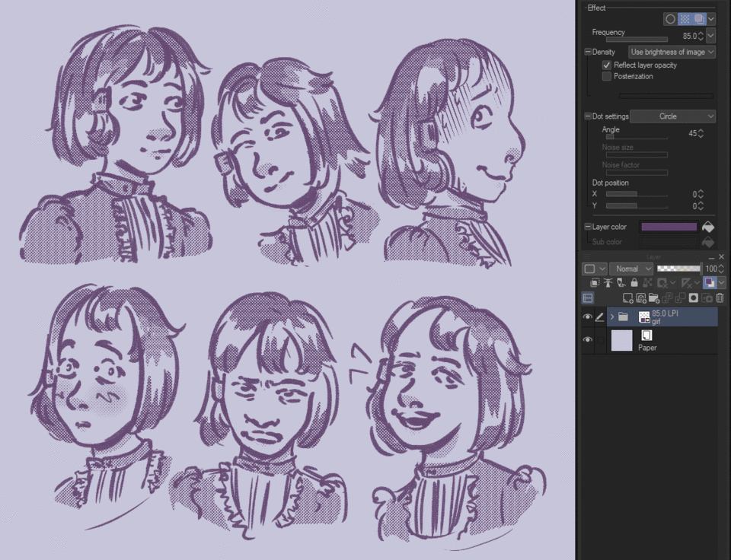Viewport: 731px width, 560px height.
Task: Click the Dot position Y slider
Action: pos(637,206)
